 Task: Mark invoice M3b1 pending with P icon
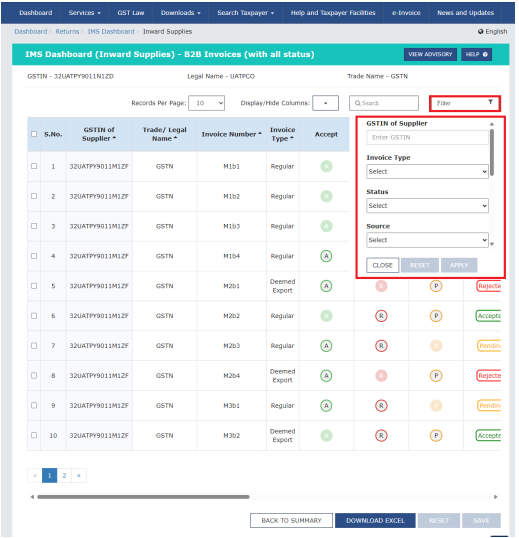point(436,406)
